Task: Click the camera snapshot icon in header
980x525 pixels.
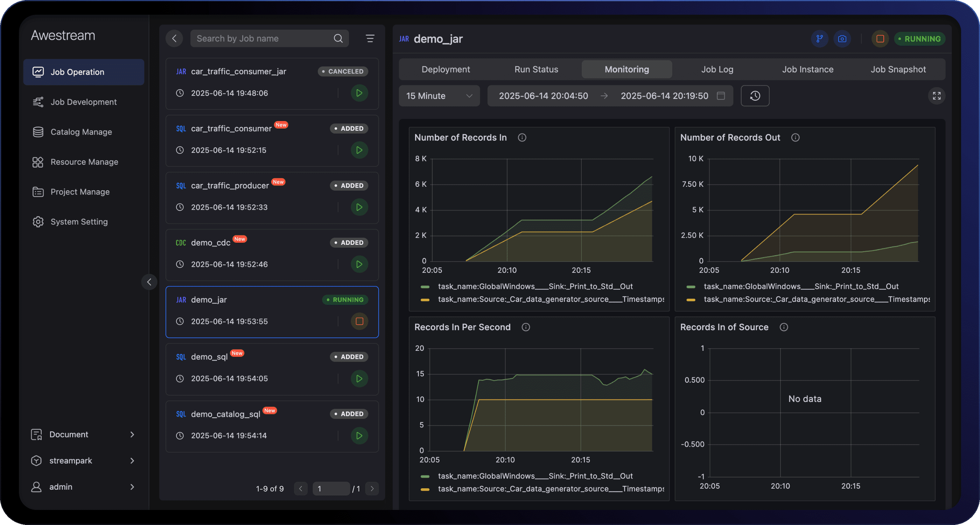Action: tap(842, 39)
